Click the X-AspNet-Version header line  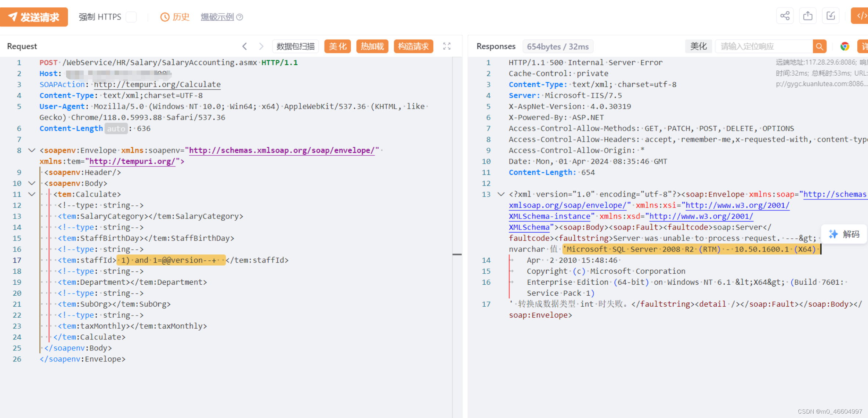coord(570,107)
